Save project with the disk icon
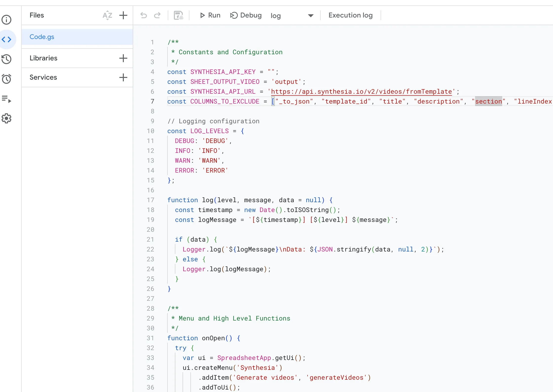The image size is (553, 392). tap(178, 15)
